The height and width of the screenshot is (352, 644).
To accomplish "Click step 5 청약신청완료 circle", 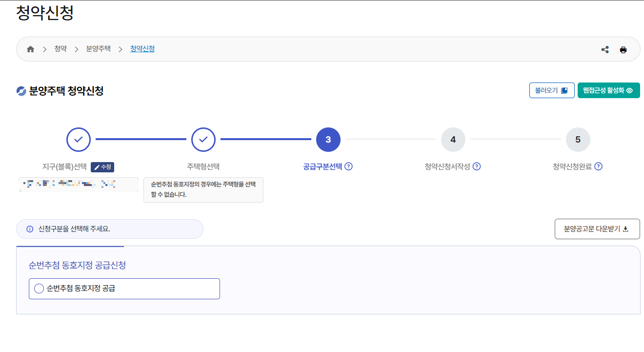I will point(578,139).
